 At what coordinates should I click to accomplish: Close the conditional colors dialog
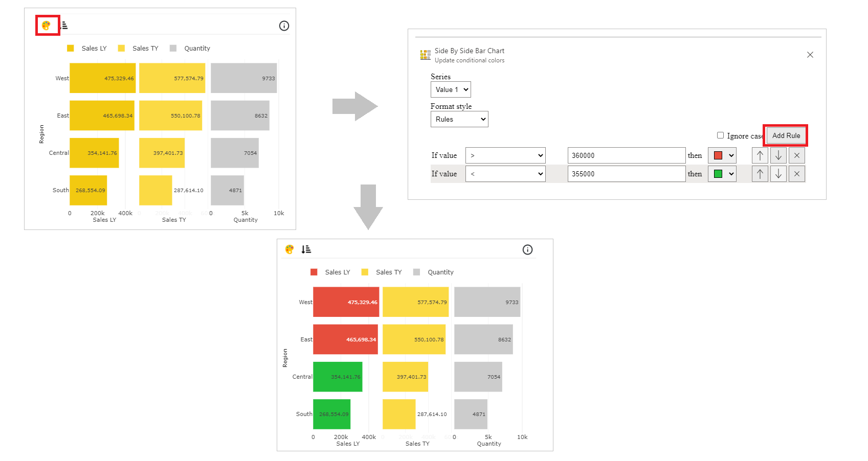click(x=810, y=55)
